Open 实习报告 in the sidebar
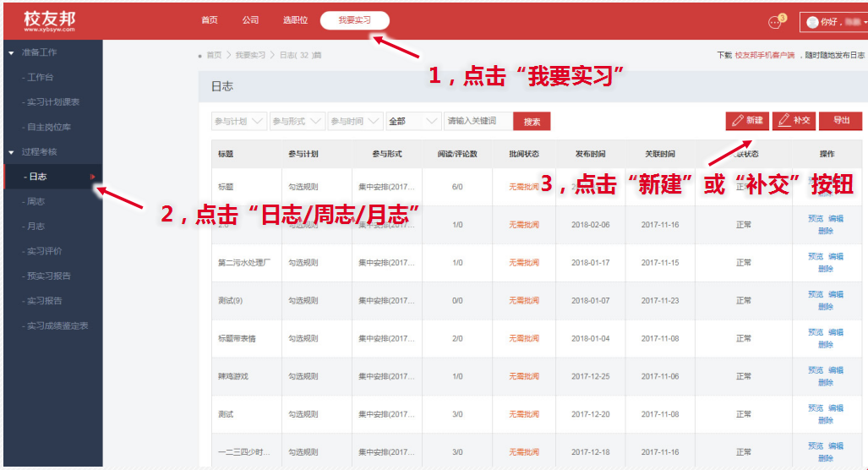 tap(45, 301)
